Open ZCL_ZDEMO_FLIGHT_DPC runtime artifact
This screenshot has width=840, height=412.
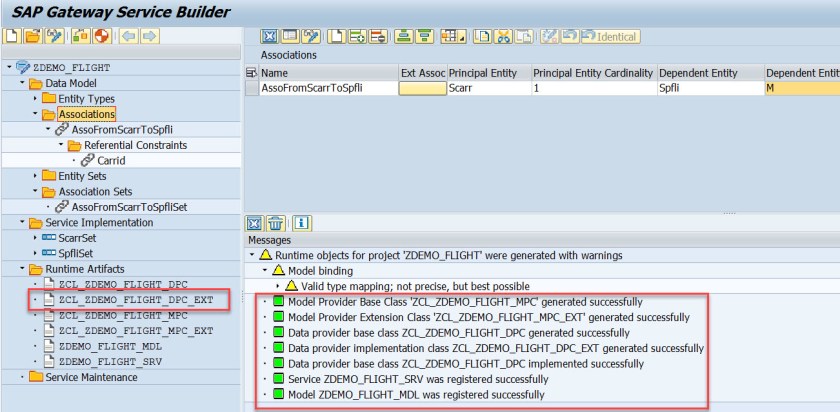coord(123,284)
